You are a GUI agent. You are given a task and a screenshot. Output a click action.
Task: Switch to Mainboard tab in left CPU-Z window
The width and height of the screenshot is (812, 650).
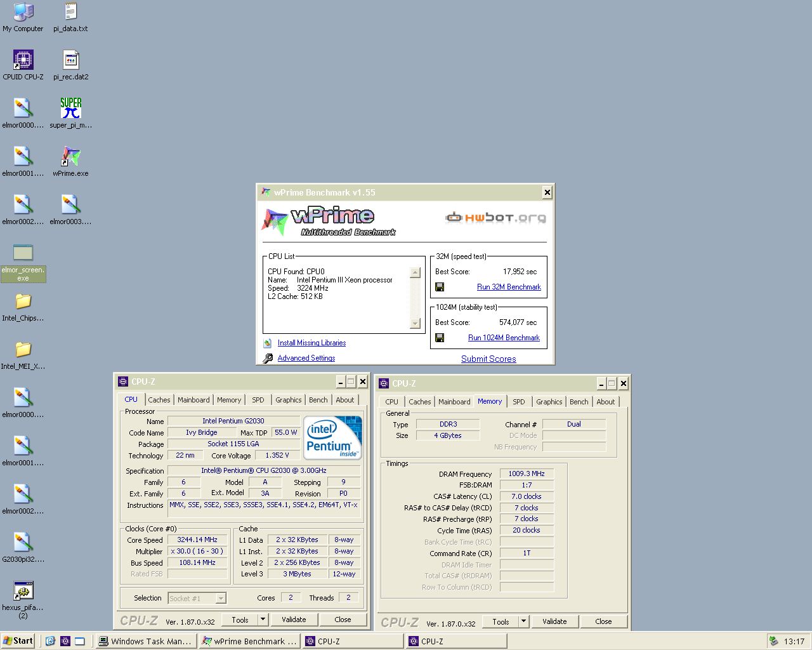[193, 400]
